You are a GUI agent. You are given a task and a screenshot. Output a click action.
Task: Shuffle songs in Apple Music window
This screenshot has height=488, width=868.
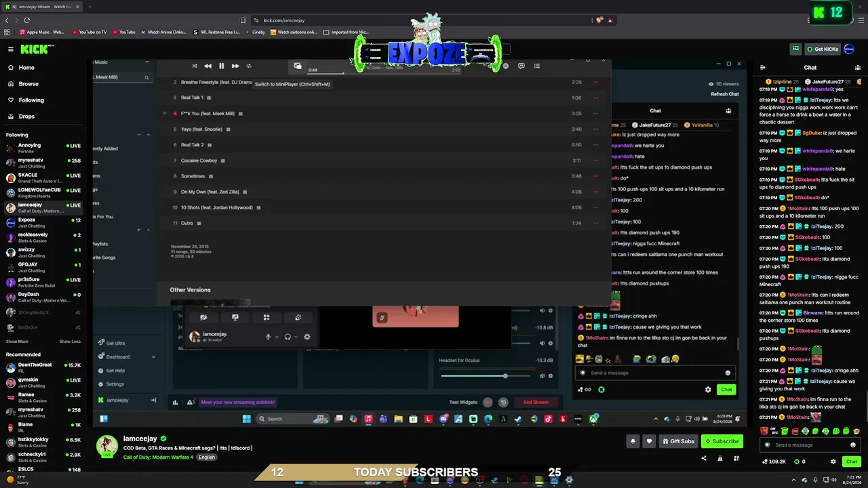pyautogui.click(x=195, y=66)
